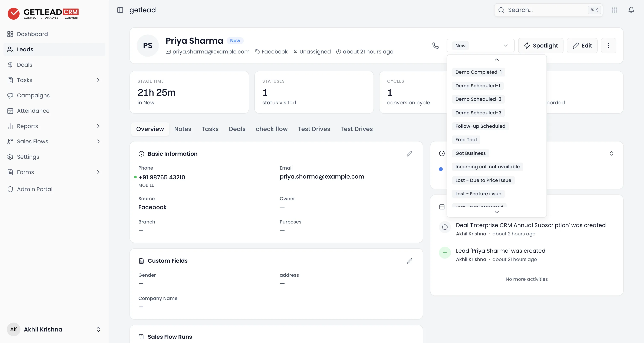The width and height of the screenshot is (644, 343).
Task: Open the three-dot more options menu
Action: tap(608, 46)
